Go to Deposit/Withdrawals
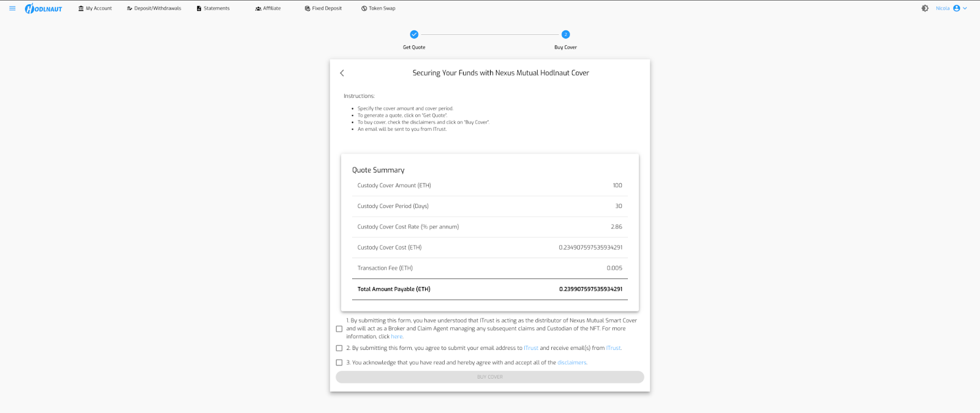Screen dimensions: 980x413 [154, 9]
